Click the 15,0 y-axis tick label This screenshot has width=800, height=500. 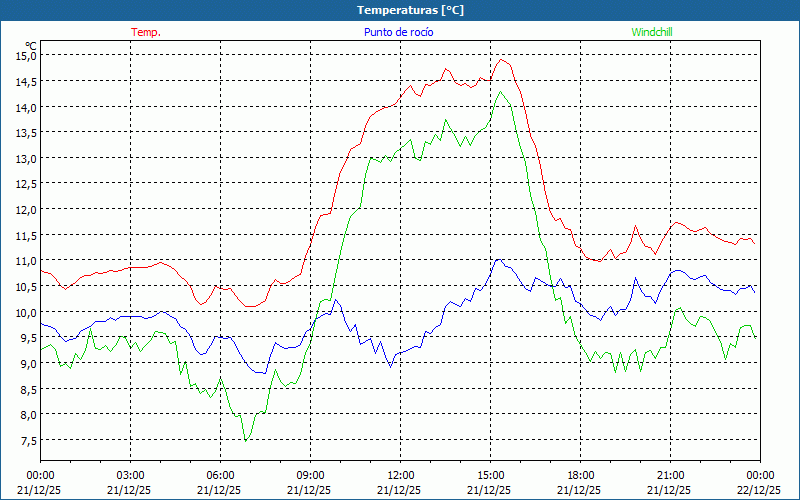tap(26, 56)
